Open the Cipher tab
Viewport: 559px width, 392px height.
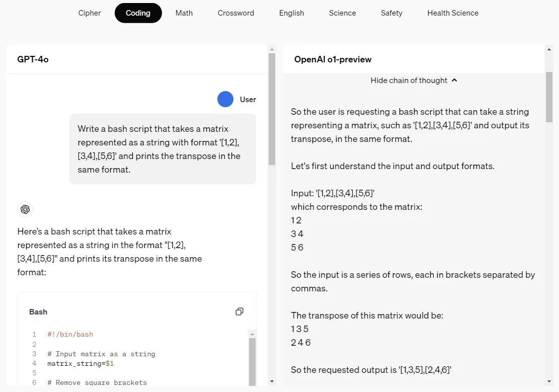coord(89,13)
